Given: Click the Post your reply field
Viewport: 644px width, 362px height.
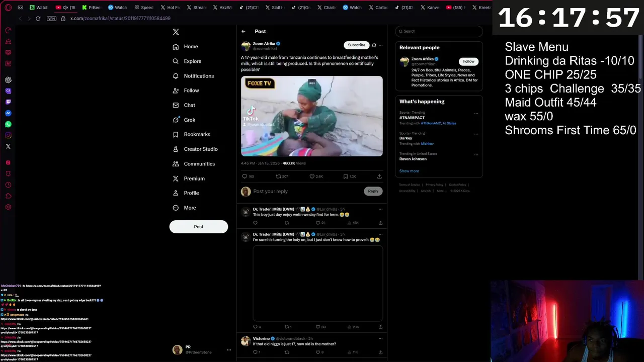Looking at the screenshot, I should point(306,191).
